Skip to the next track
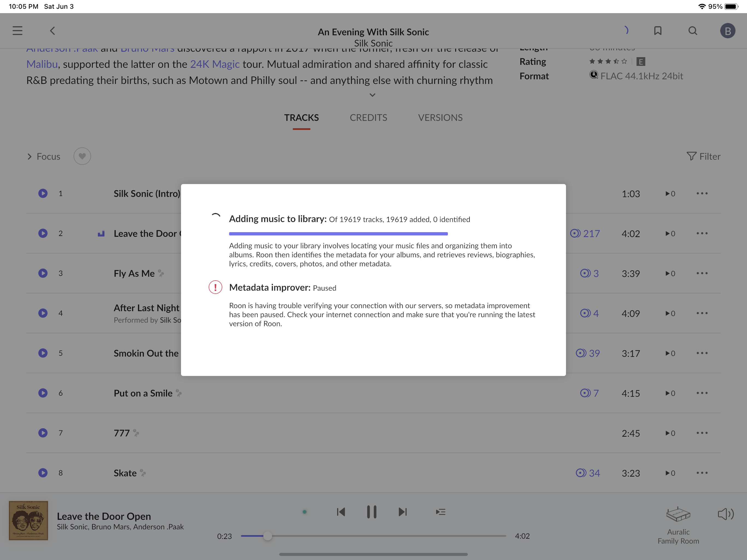 coord(402,512)
